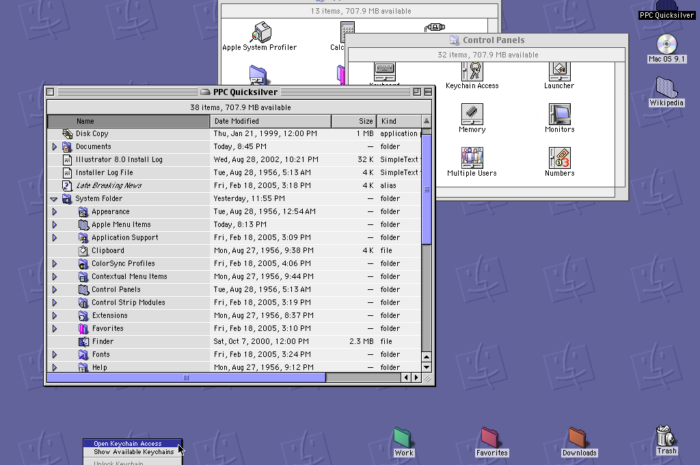Screen dimensions: 700x465
Task: Open the Monitors control panel icon
Action: [x=559, y=114]
